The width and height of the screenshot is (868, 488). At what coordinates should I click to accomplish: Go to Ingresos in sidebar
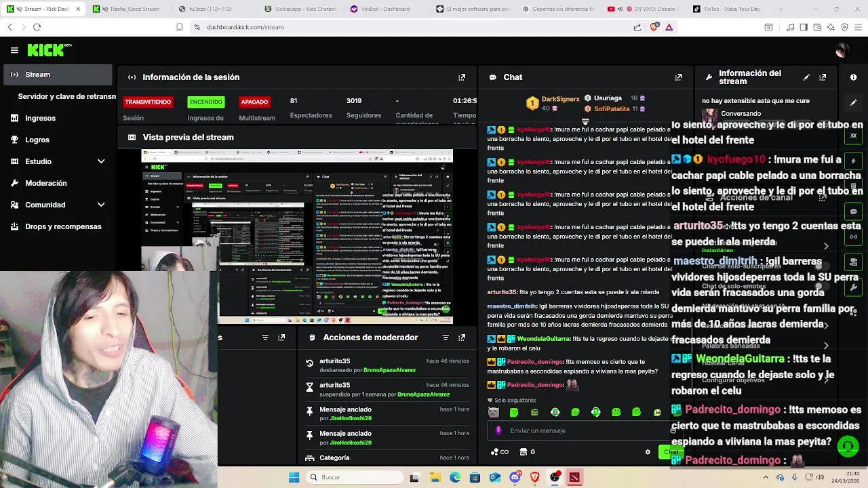click(x=58, y=118)
